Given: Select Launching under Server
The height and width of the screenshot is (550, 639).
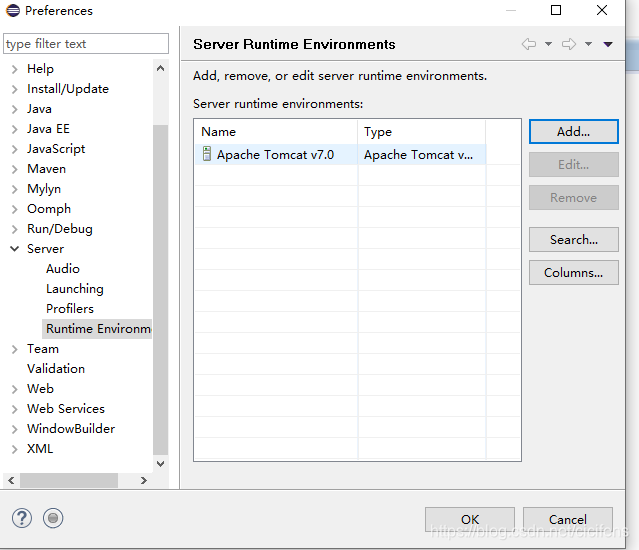Looking at the screenshot, I should pos(75,289).
